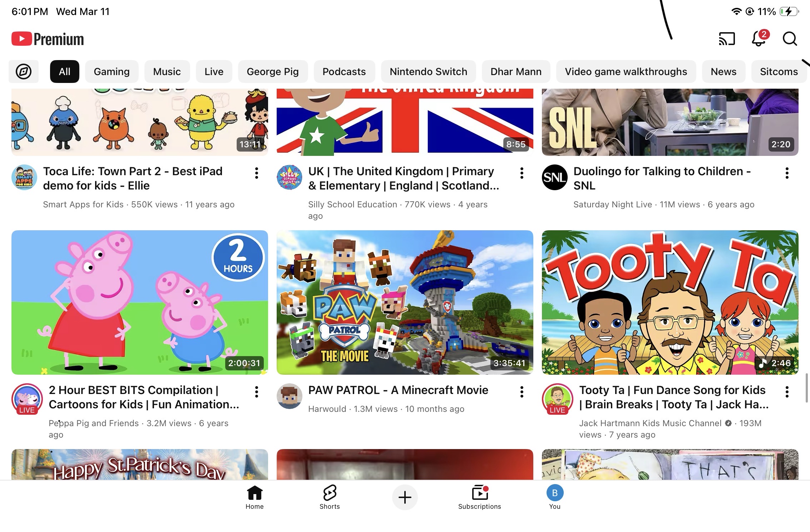Play the Peppa Pig 2 Hours thumbnail
Image resolution: width=810 pixels, height=532 pixels.
coord(140,302)
